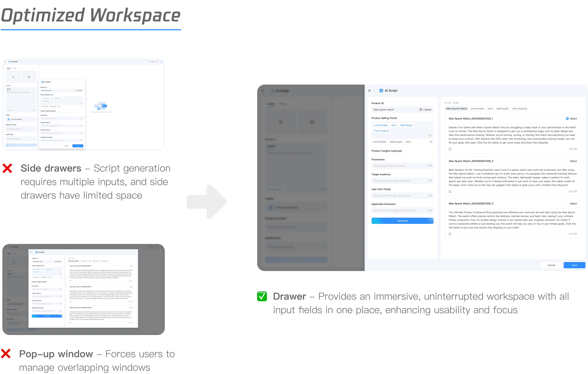This screenshot has height=374, width=588.
Task: Click the Cancel button in drawer
Action: 551,265
